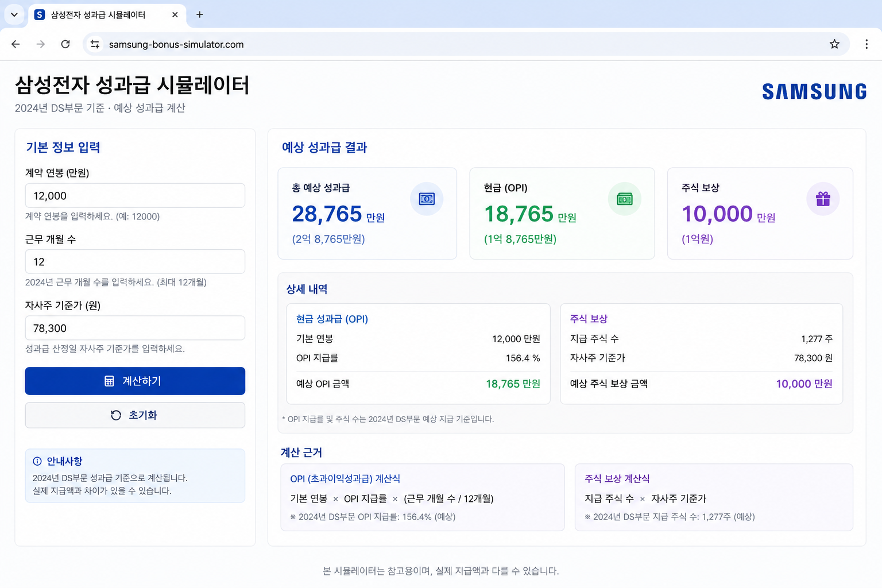Click the 기본 정보 입력 heading
This screenshot has height=588, width=882.
coord(63,148)
